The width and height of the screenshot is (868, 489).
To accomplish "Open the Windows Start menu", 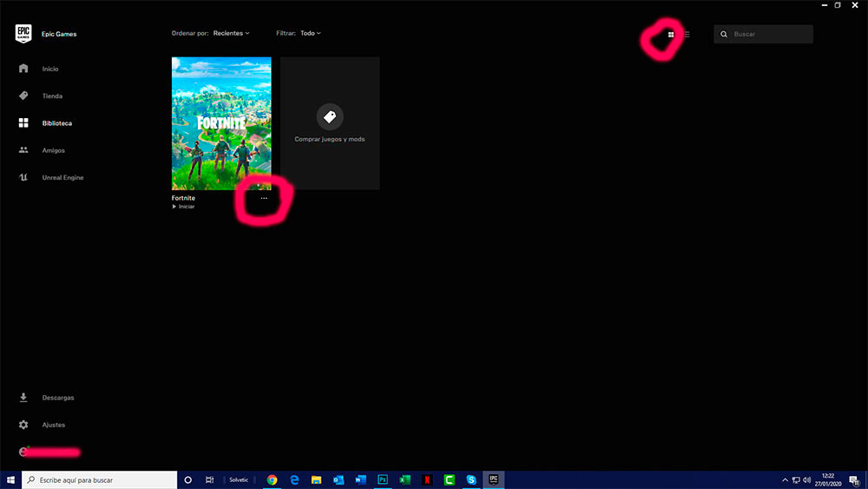I will 10,479.
